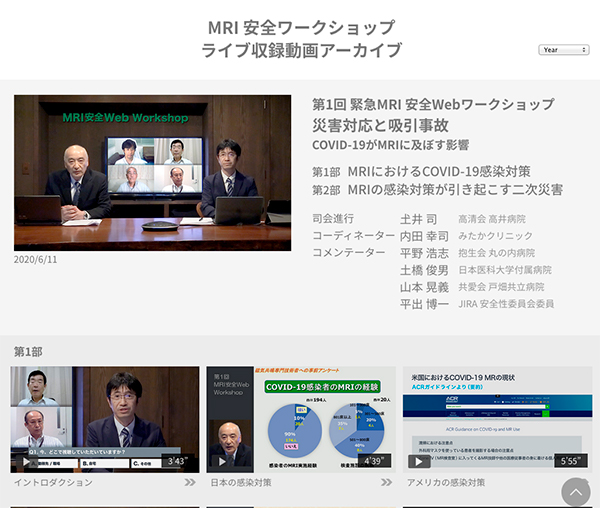
Task: Click the main MRI安全Web Workshop video image
Action: pos(152,172)
